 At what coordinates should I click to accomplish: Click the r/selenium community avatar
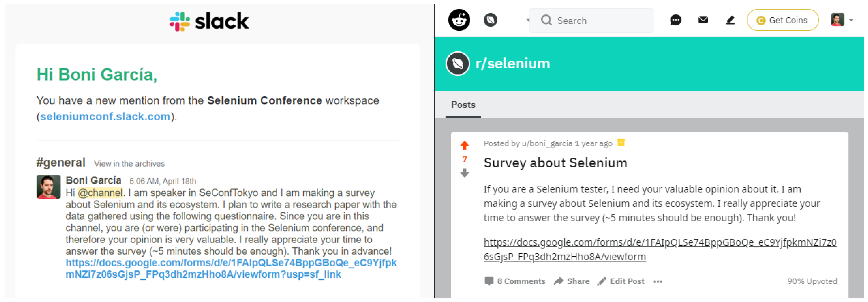(458, 63)
